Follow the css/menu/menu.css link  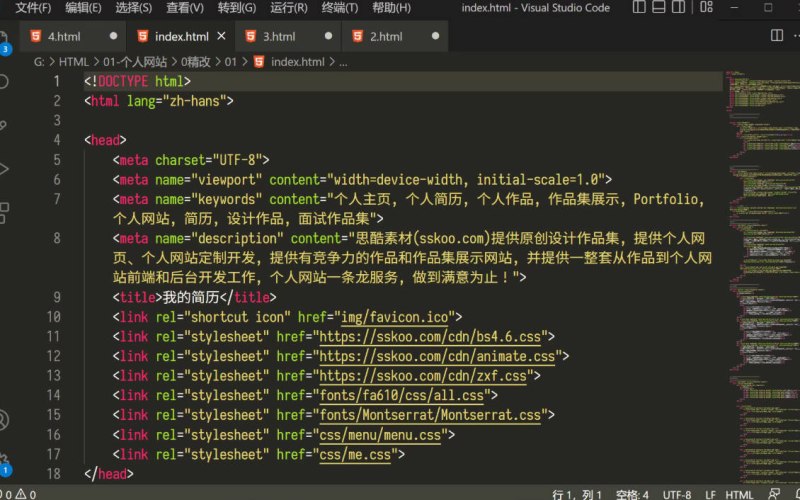[x=380, y=435]
